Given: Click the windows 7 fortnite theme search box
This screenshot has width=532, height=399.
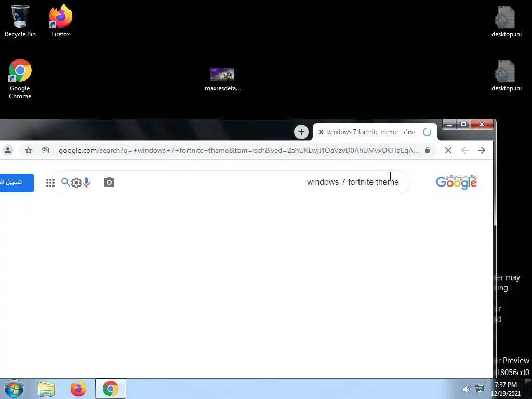Looking at the screenshot, I should point(231,182).
